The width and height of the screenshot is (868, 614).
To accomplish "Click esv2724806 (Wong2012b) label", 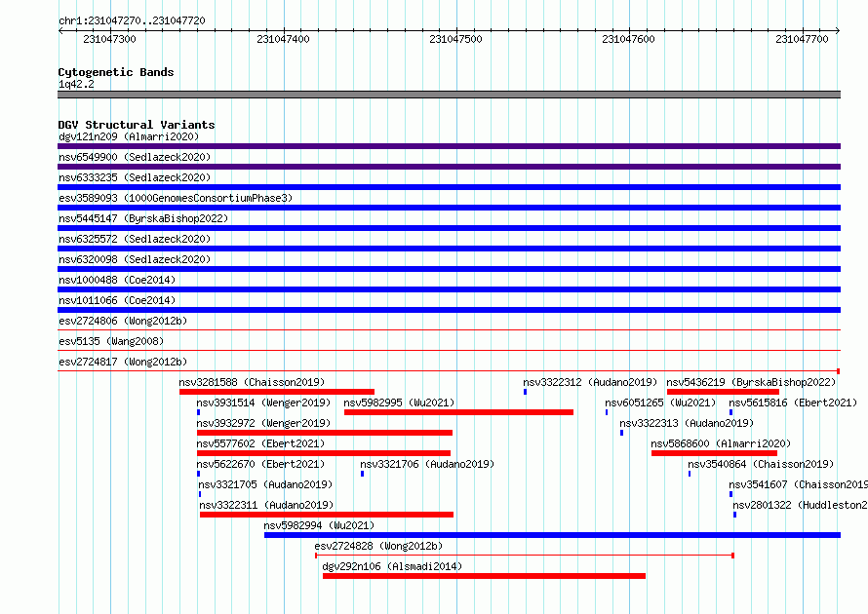I will point(123,321).
